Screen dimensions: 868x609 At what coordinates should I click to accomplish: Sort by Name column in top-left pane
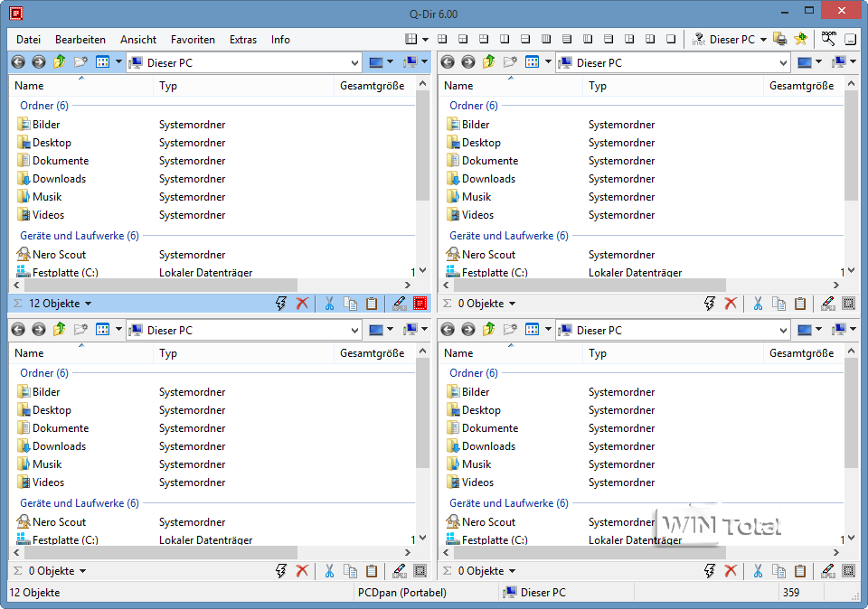tap(81, 86)
